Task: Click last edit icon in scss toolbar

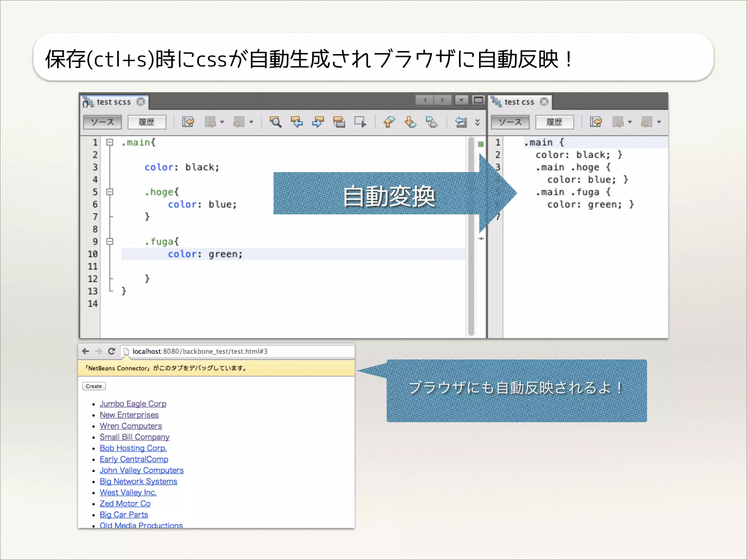Action: point(188,122)
